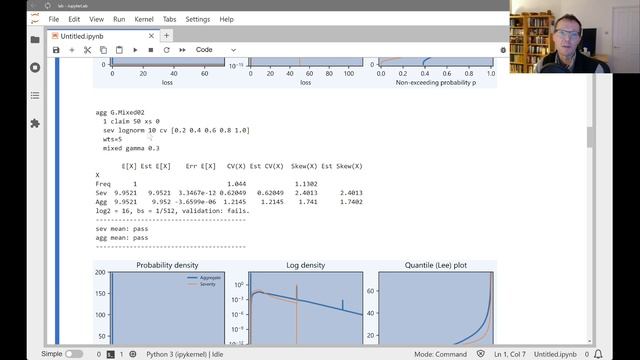The image size is (640, 360).
Task: Close the Untitled.ipynb tab
Action: [x=151, y=36]
